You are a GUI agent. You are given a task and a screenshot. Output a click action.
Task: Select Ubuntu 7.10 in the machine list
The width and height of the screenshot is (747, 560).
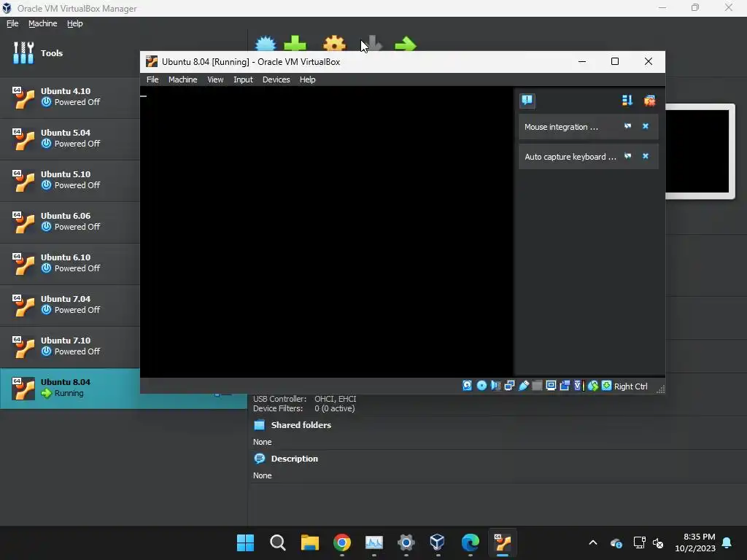point(70,346)
